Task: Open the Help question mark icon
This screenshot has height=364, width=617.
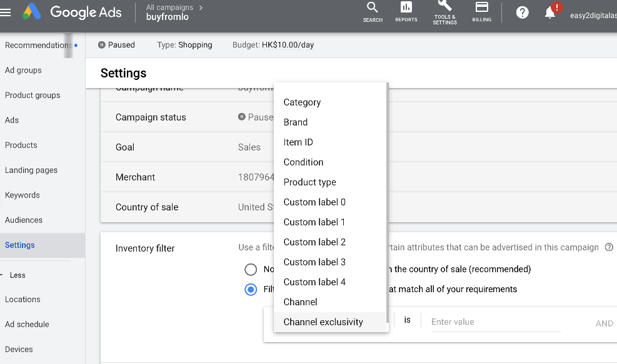Action: click(523, 13)
